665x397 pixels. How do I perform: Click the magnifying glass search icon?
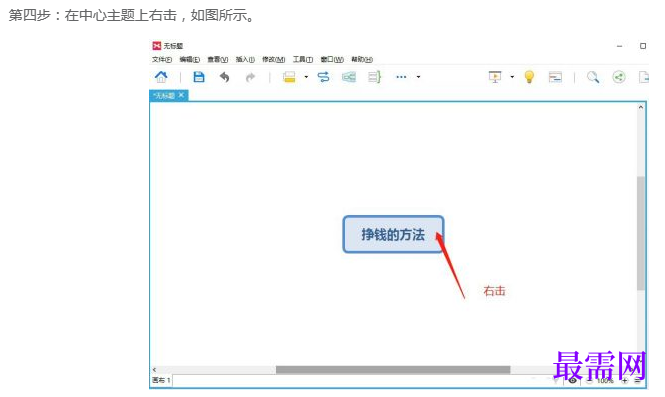click(593, 77)
